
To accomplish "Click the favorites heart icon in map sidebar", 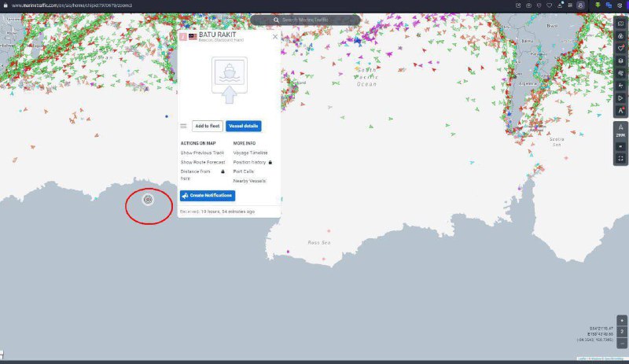I will 620,49.
